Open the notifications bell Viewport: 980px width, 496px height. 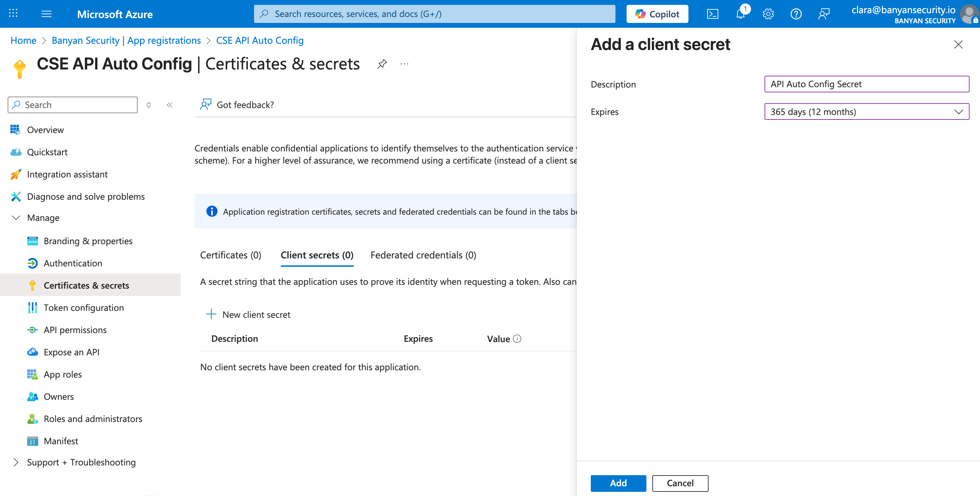tap(740, 14)
